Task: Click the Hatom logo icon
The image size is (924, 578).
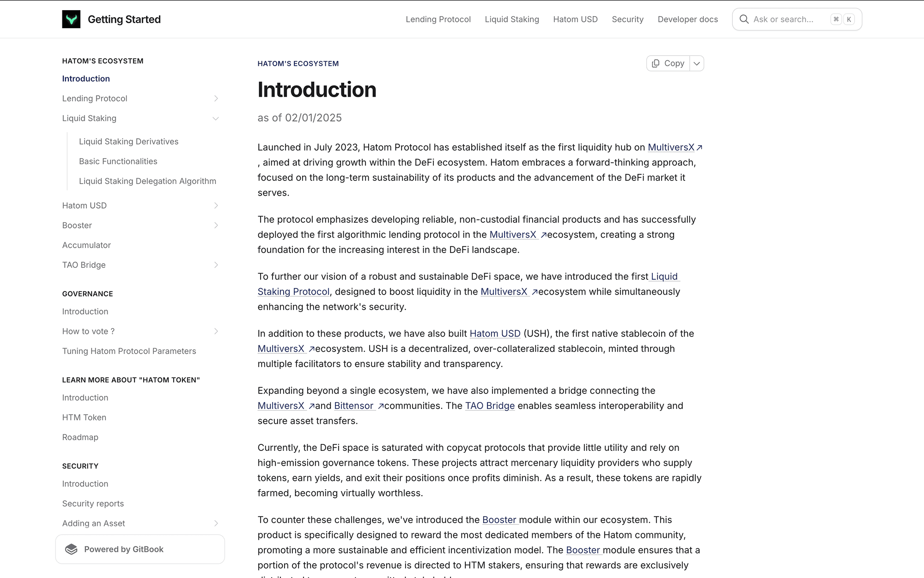Action: pos(71,19)
